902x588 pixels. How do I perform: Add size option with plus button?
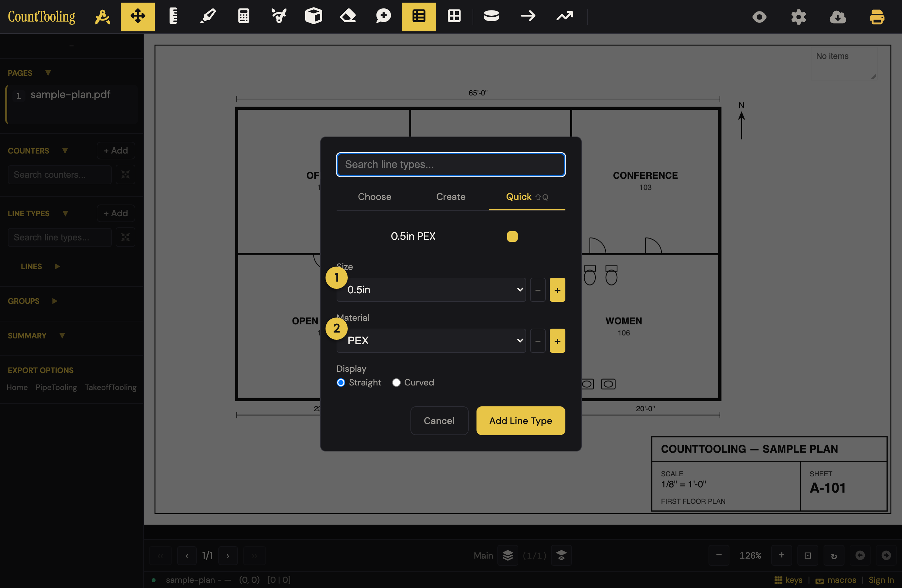coord(557,290)
